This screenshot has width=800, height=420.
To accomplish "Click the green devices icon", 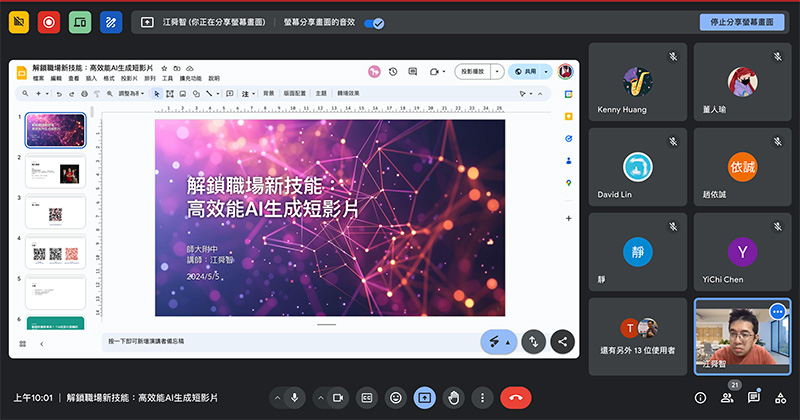I will point(80,22).
